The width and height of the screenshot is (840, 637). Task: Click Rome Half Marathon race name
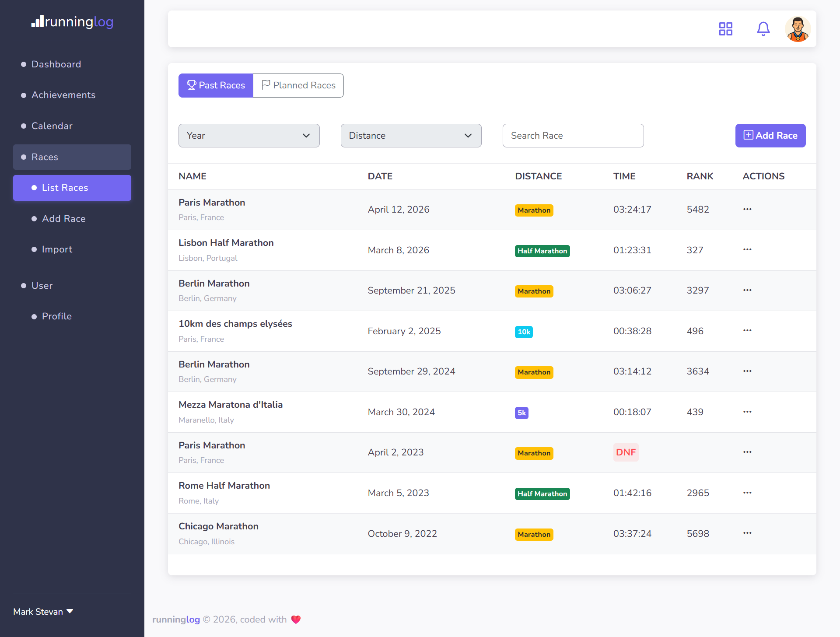coord(224,486)
